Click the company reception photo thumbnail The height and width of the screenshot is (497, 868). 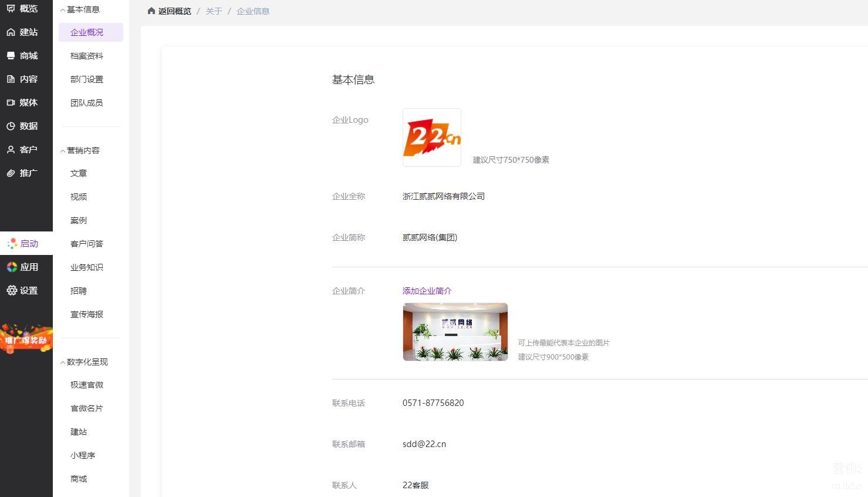tap(455, 332)
